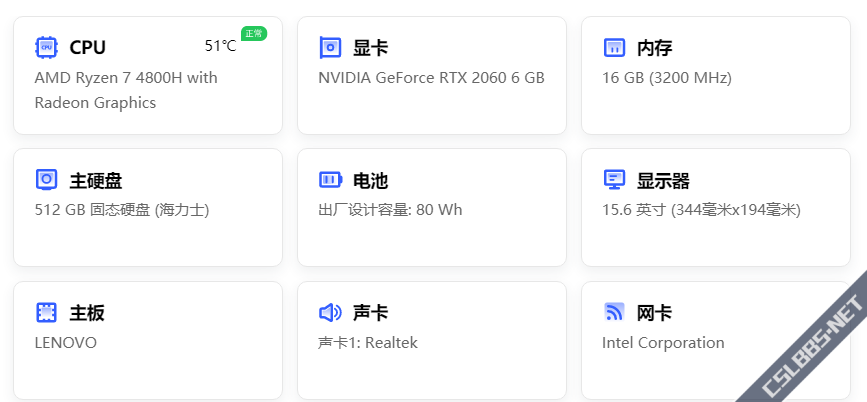Click the 电池 battery icon
The image size is (867, 402).
[330, 180]
